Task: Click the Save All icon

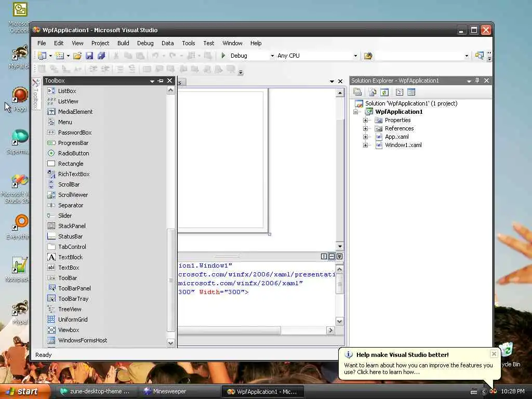Action: (x=101, y=56)
